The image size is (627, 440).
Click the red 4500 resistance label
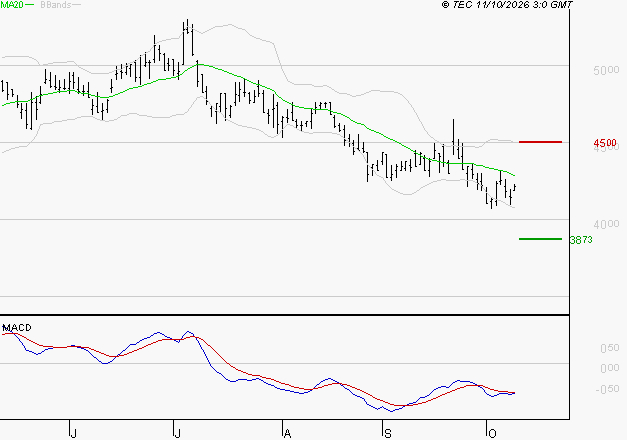click(x=605, y=143)
